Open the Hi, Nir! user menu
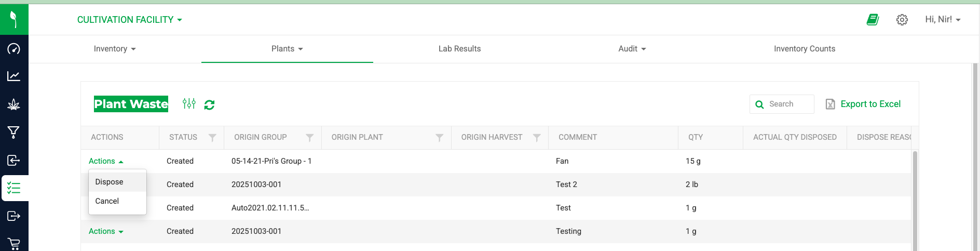This screenshot has width=980, height=251. [943, 20]
